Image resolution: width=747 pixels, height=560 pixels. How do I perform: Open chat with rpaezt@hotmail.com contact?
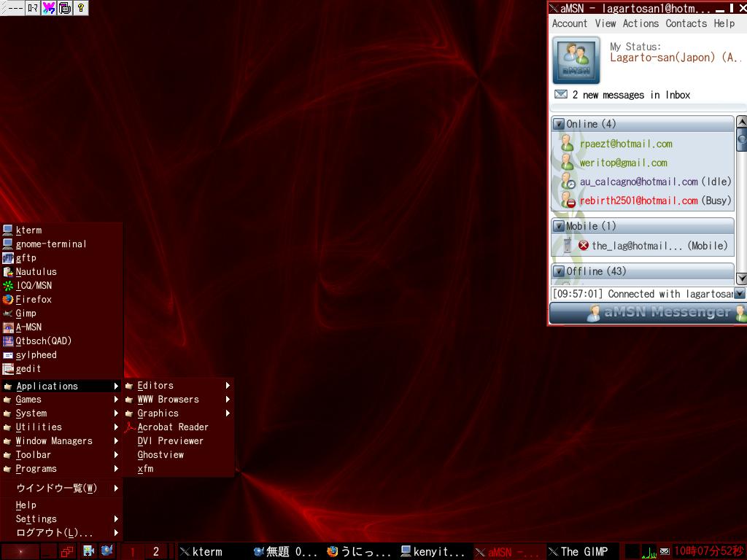click(626, 144)
